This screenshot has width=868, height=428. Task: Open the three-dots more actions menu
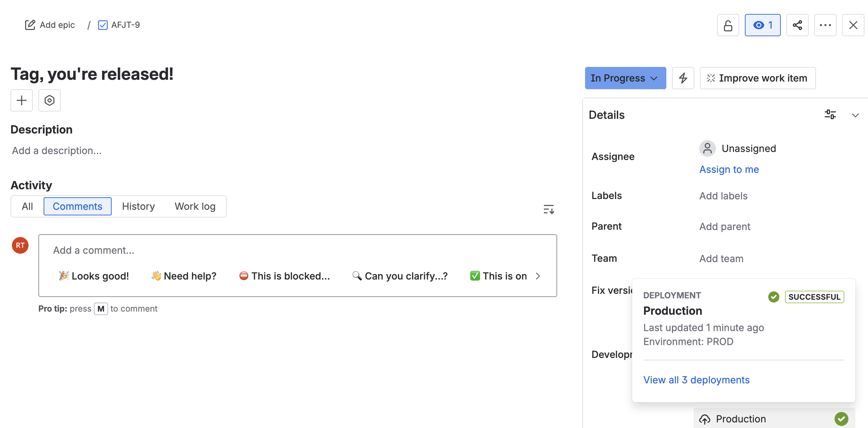pos(825,25)
